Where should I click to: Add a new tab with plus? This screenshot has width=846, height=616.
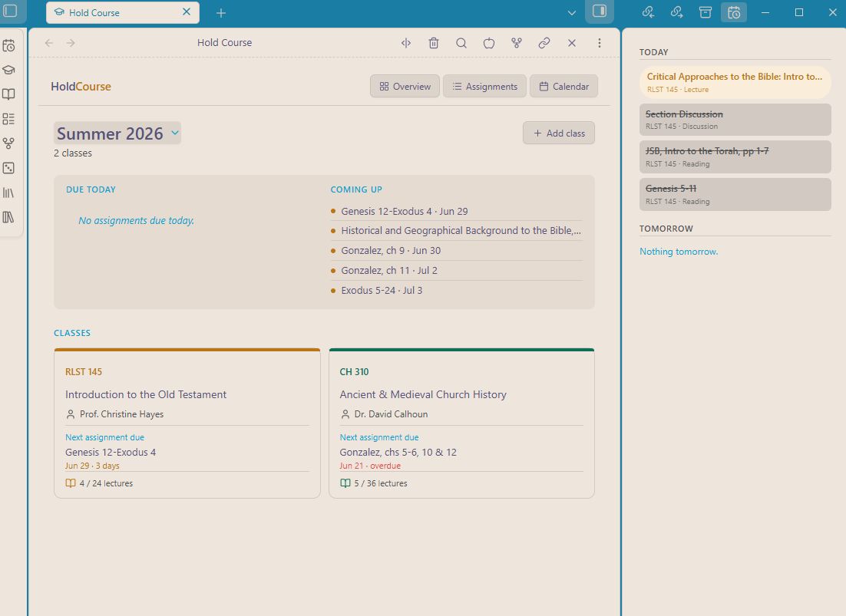(220, 13)
